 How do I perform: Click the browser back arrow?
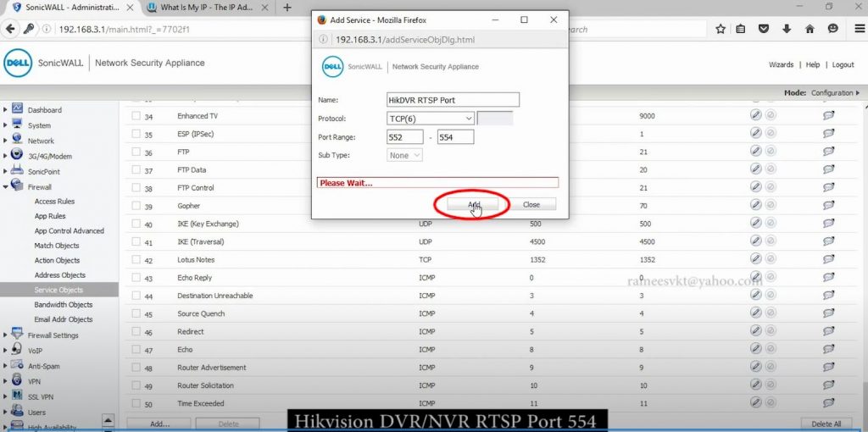pyautogui.click(x=9, y=29)
